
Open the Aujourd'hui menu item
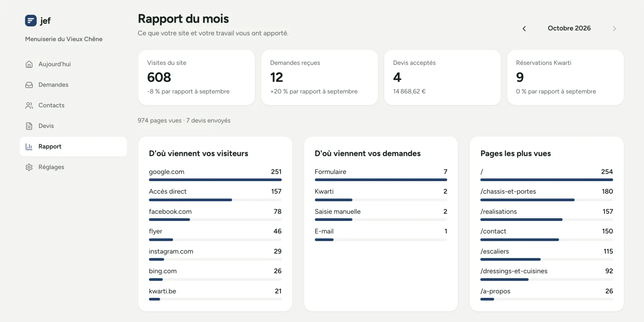tap(73, 64)
